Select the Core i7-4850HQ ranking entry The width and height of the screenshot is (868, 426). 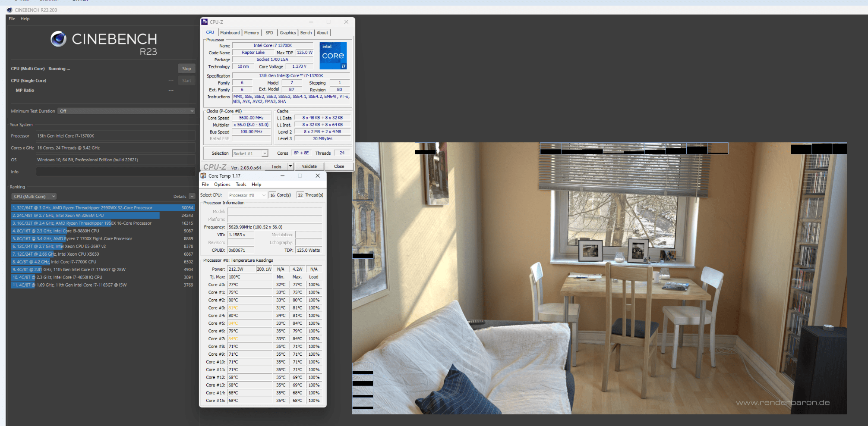click(102, 277)
